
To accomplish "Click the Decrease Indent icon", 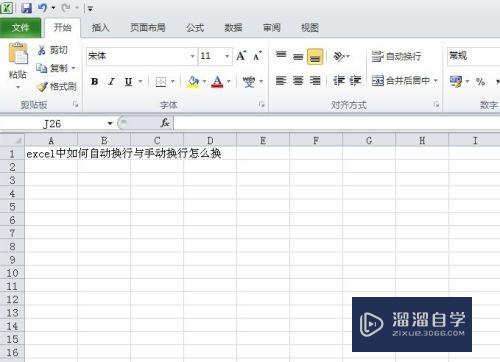I will (339, 81).
